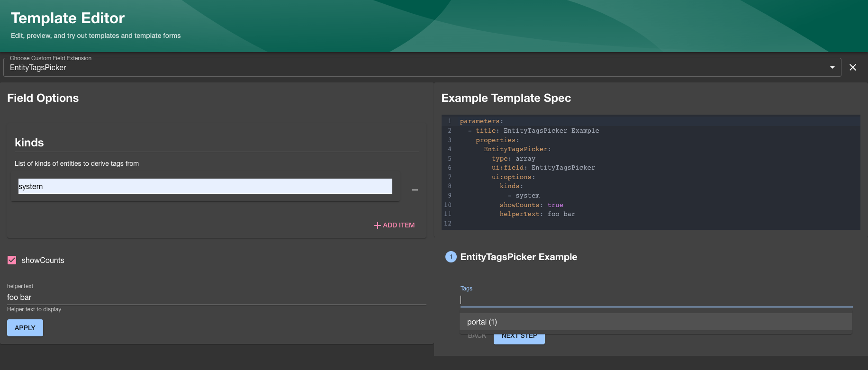
Task: Uncheck the showCounts checkbox
Action: pos(12,260)
